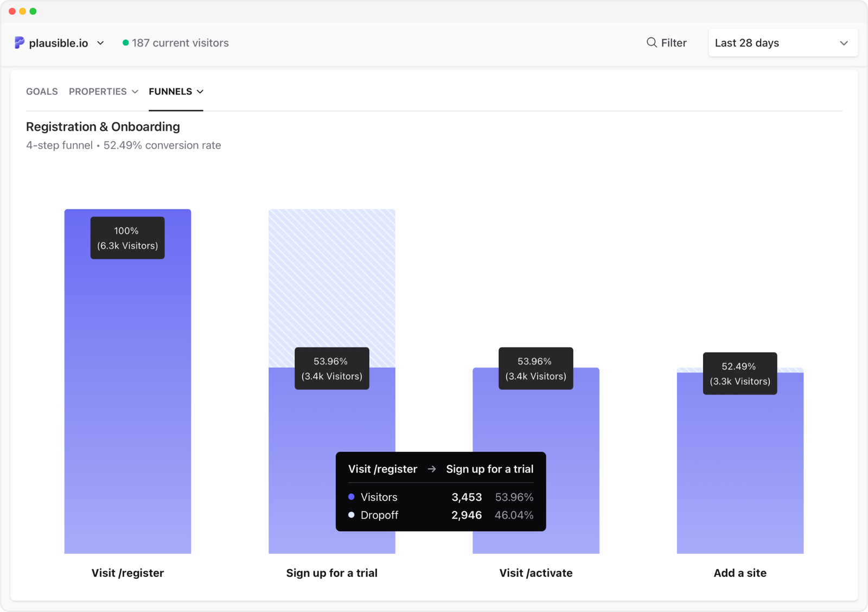Screen dimensions: 868x612
Task: Expand the Properties dropdown chevron
Action: coord(135,92)
